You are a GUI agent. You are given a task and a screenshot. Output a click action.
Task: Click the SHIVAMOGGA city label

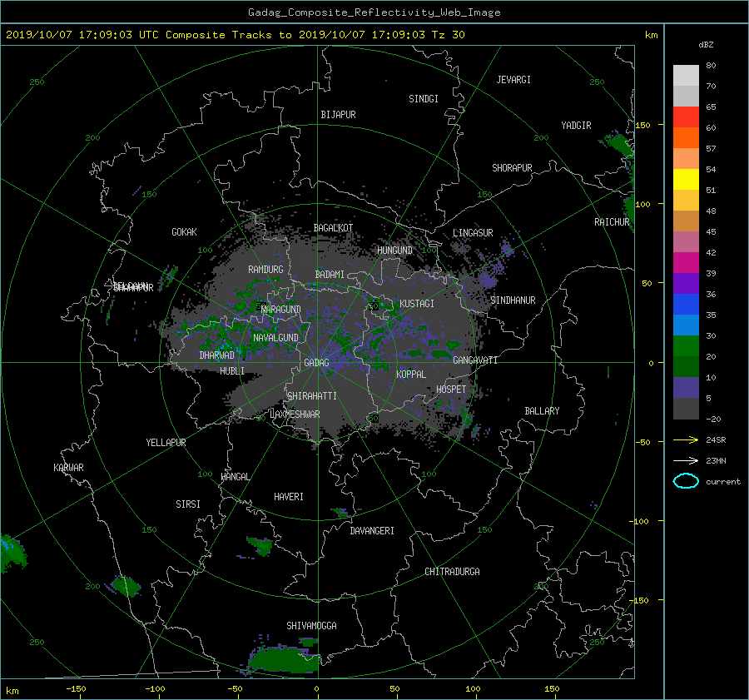coord(311,626)
